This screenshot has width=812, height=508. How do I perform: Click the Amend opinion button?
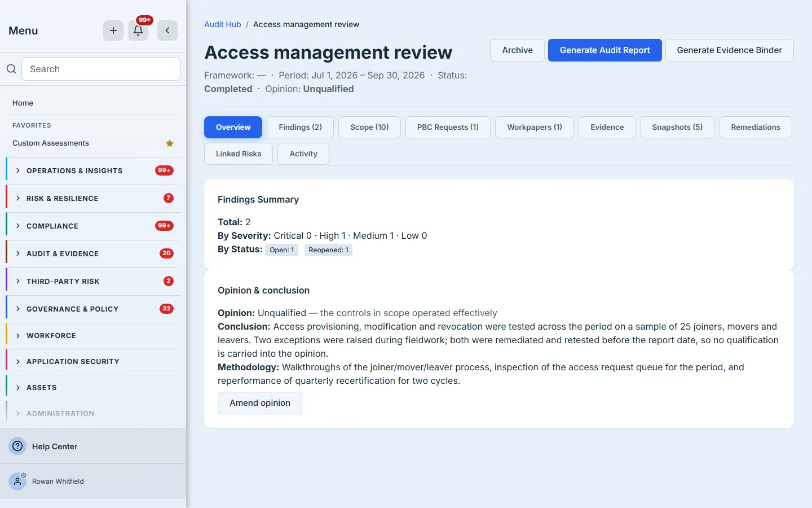point(260,403)
